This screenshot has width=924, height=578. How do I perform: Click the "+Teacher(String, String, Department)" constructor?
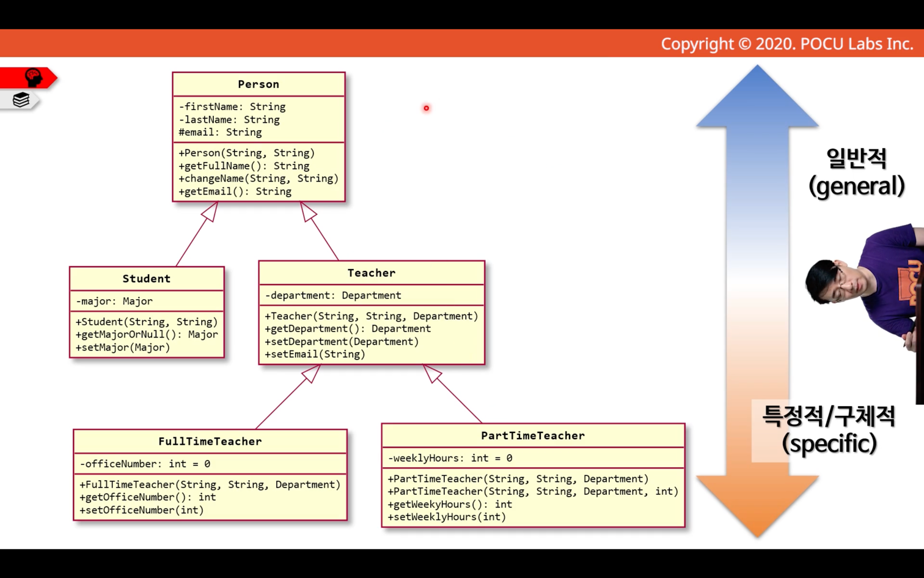tap(372, 316)
